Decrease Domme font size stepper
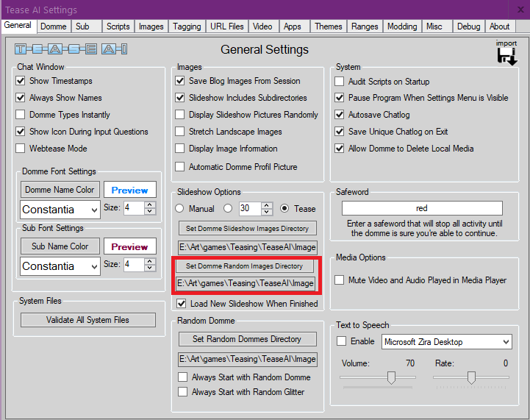The image size is (530, 420). coord(150,211)
